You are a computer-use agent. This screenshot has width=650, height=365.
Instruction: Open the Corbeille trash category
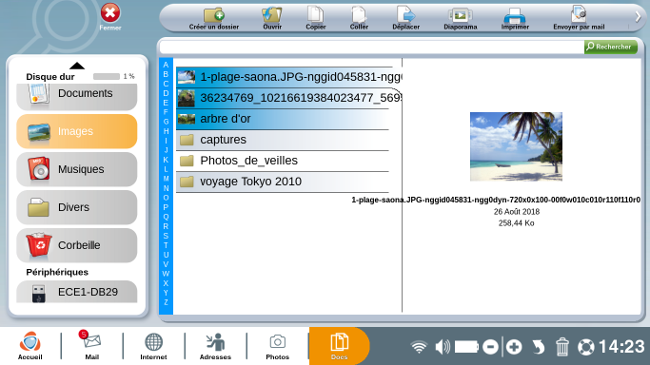[x=77, y=245]
